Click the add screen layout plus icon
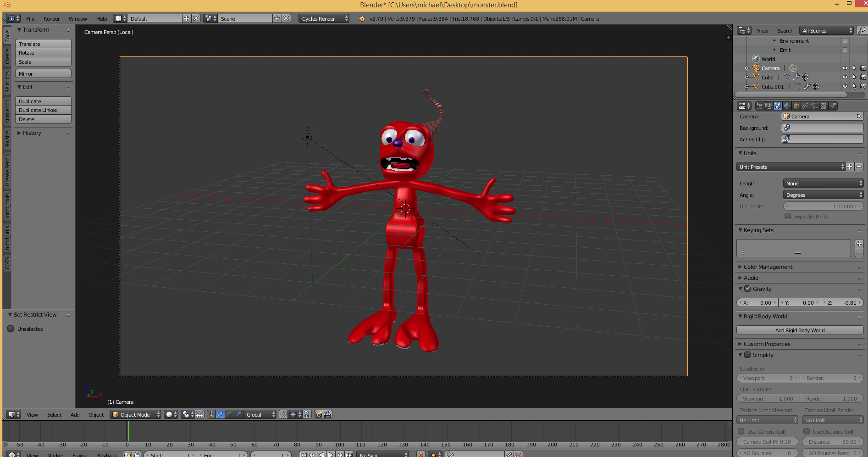This screenshot has width=868, height=457. click(187, 18)
